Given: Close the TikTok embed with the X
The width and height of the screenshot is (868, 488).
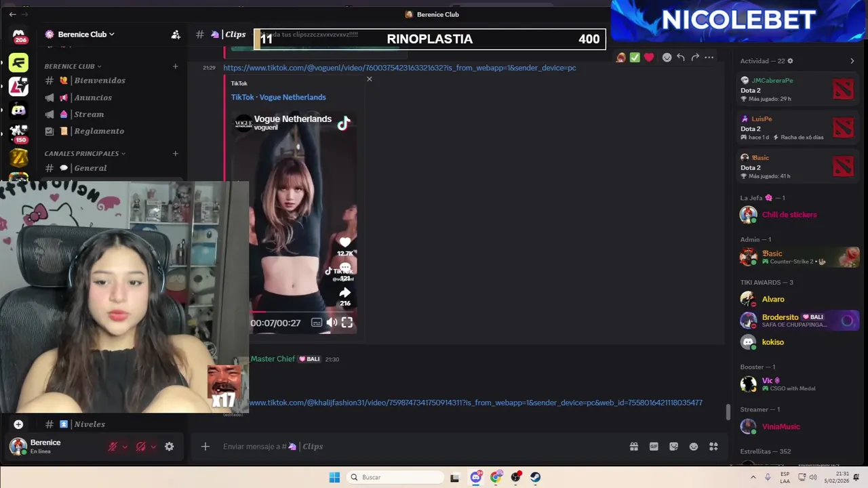Looking at the screenshot, I should coord(370,79).
